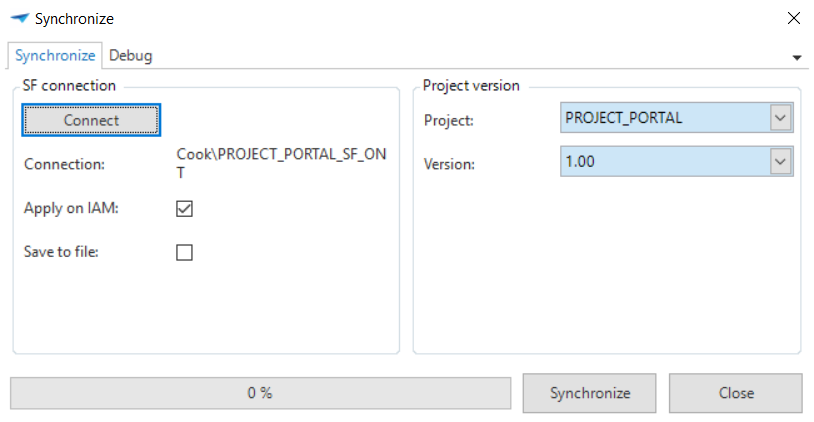814x422 pixels.
Task: Click the Project version group heading
Action: tap(471, 86)
